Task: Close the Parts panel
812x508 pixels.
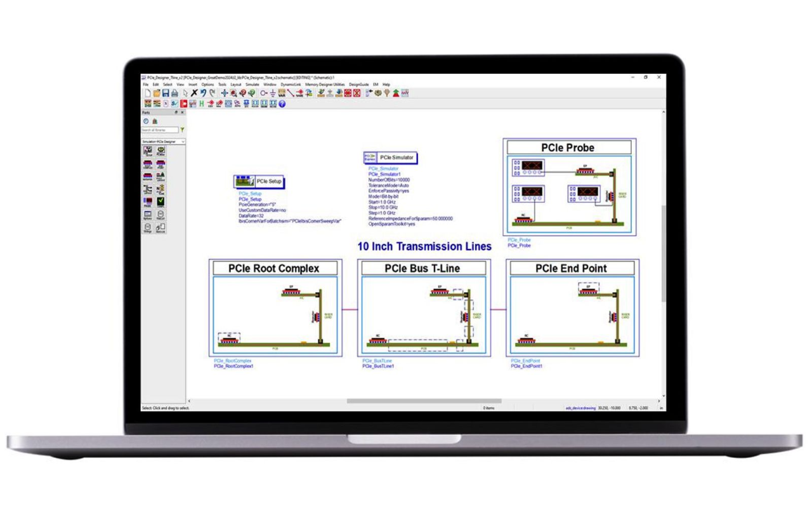Action: coord(183,112)
